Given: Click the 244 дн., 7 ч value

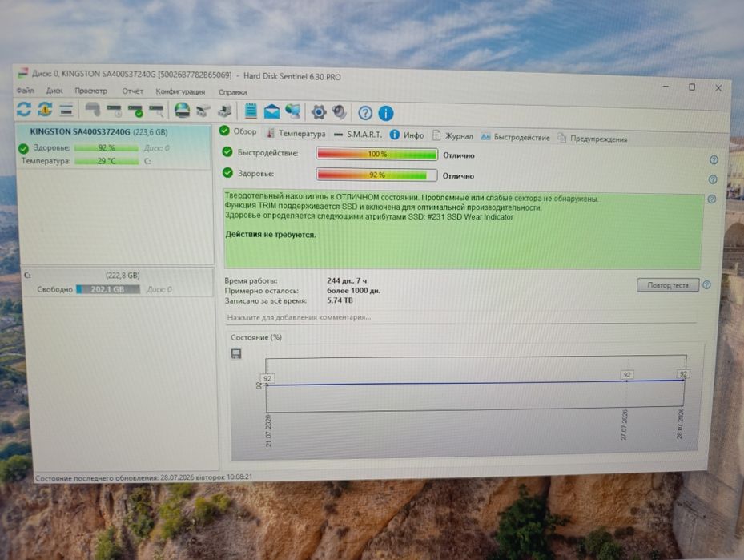Looking at the screenshot, I should coord(347,281).
